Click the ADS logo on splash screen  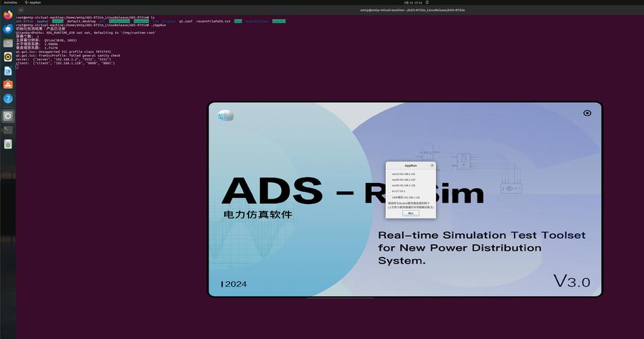[x=226, y=116]
